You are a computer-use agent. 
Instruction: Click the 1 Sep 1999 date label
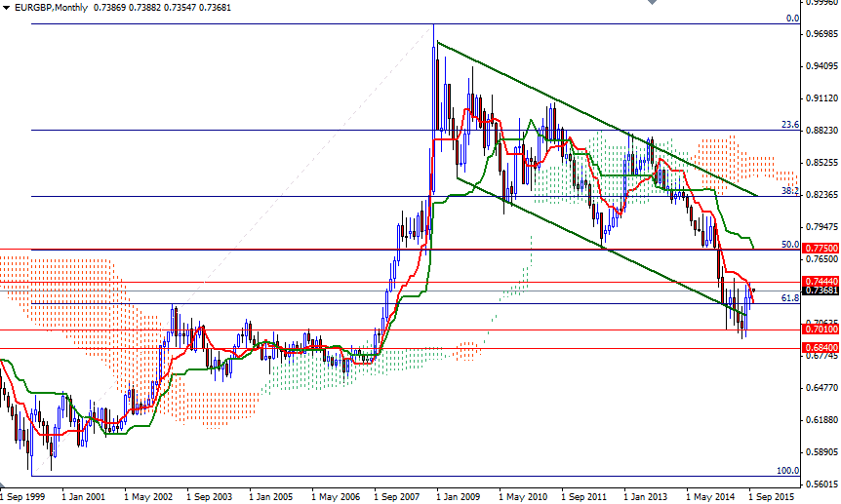[x=22, y=497]
